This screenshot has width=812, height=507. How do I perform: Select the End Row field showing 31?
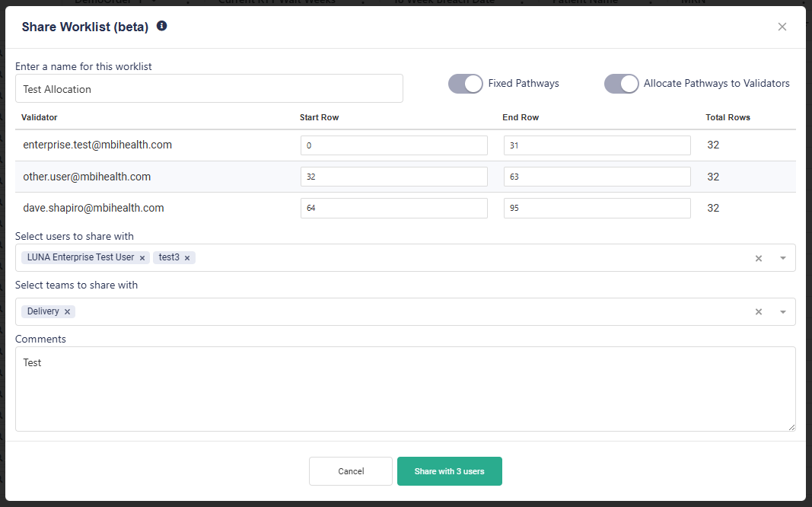click(x=597, y=145)
